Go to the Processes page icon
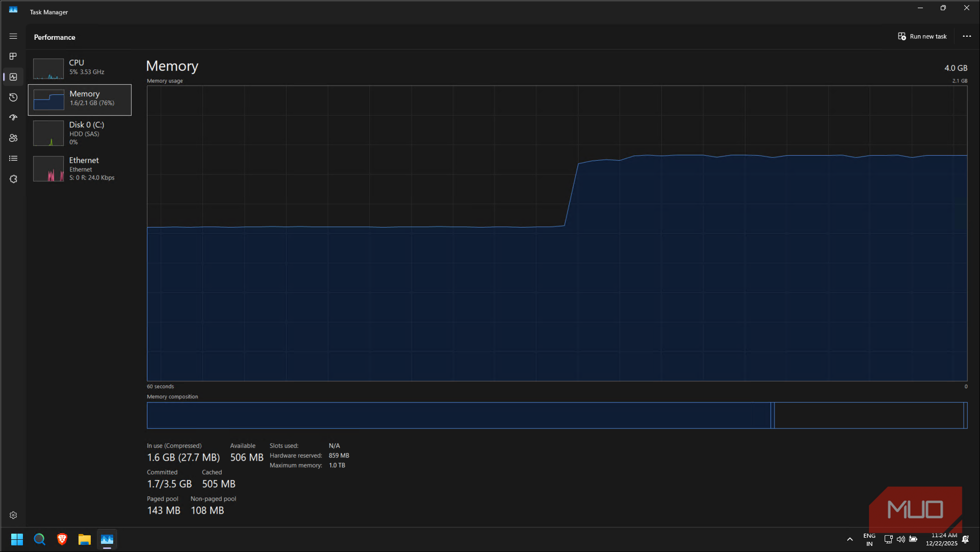This screenshot has height=552, width=980. point(13,56)
